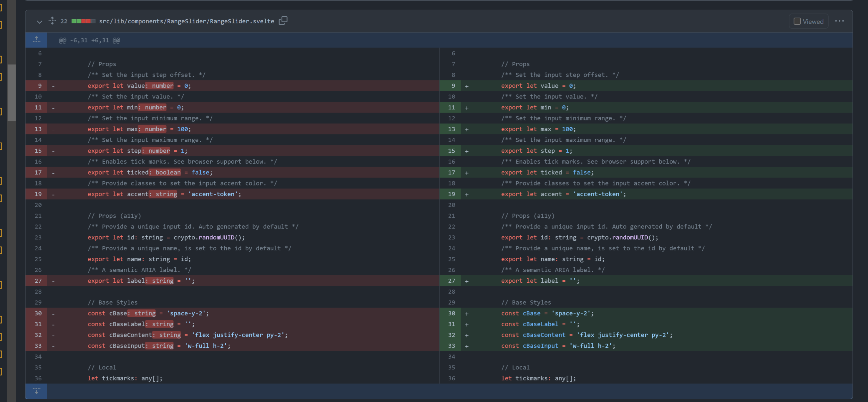Expand more context via bottom down-arrow icon

(36, 391)
